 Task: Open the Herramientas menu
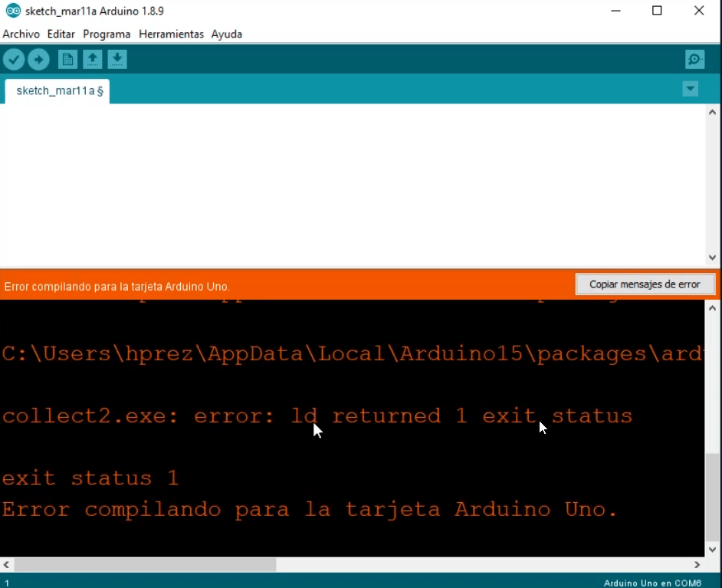click(x=171, y=34)
